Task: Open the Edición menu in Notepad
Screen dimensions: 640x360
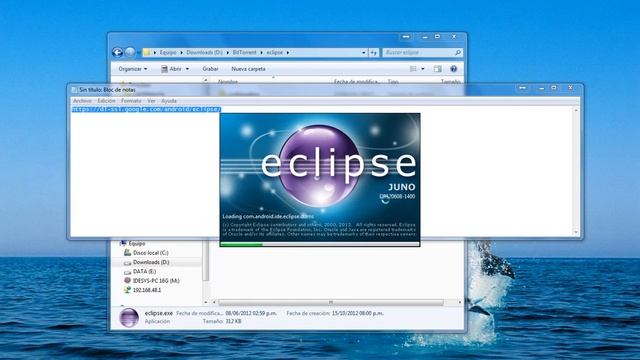Action: click(106, 101)
